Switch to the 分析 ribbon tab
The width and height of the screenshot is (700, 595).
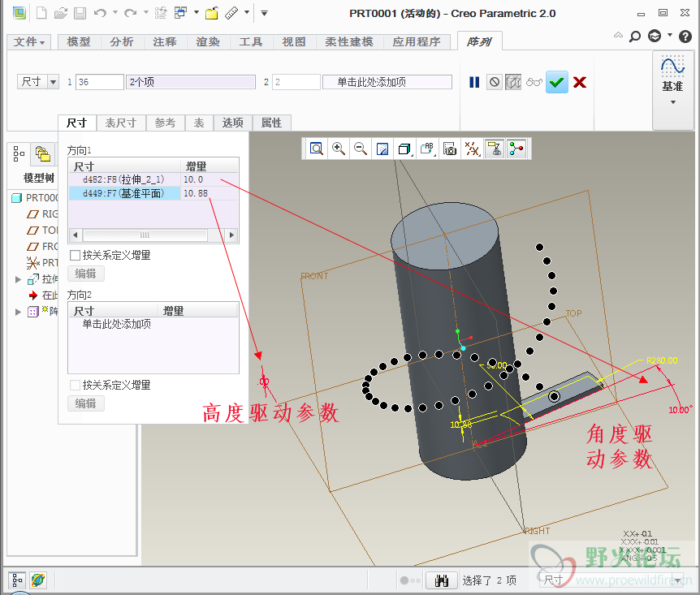[122, 42]
